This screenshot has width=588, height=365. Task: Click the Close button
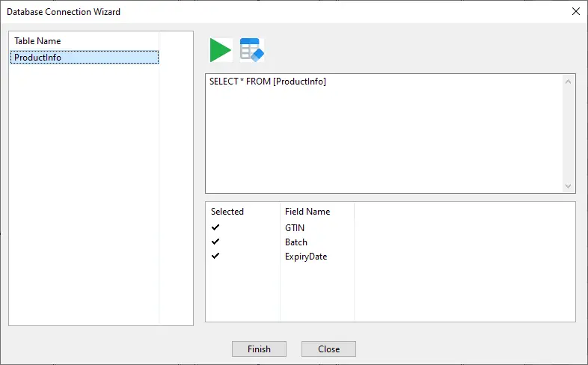(329, 349)
